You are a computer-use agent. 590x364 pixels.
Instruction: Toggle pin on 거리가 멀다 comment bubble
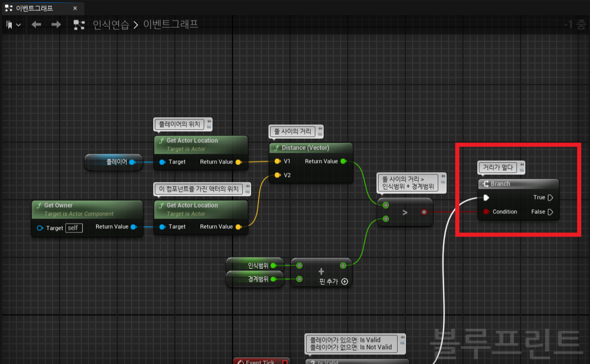point(522,165)
